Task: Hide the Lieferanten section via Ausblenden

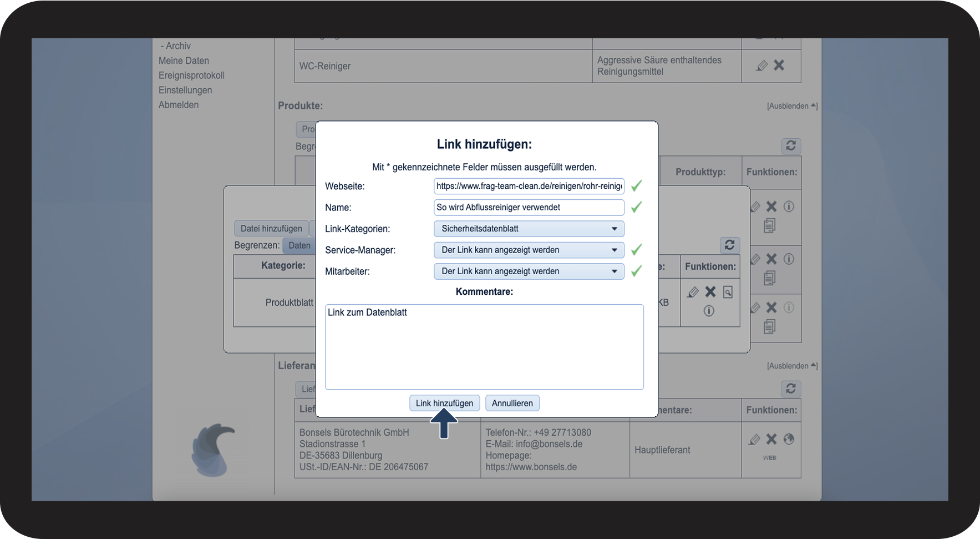Action: (x=791, y=366)
